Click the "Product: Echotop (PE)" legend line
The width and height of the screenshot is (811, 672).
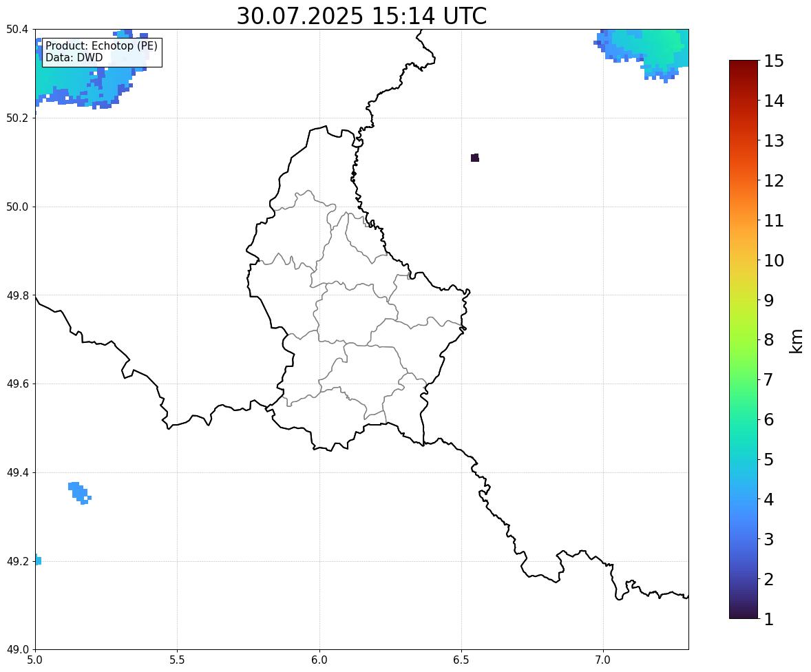[x=101, y=46]
